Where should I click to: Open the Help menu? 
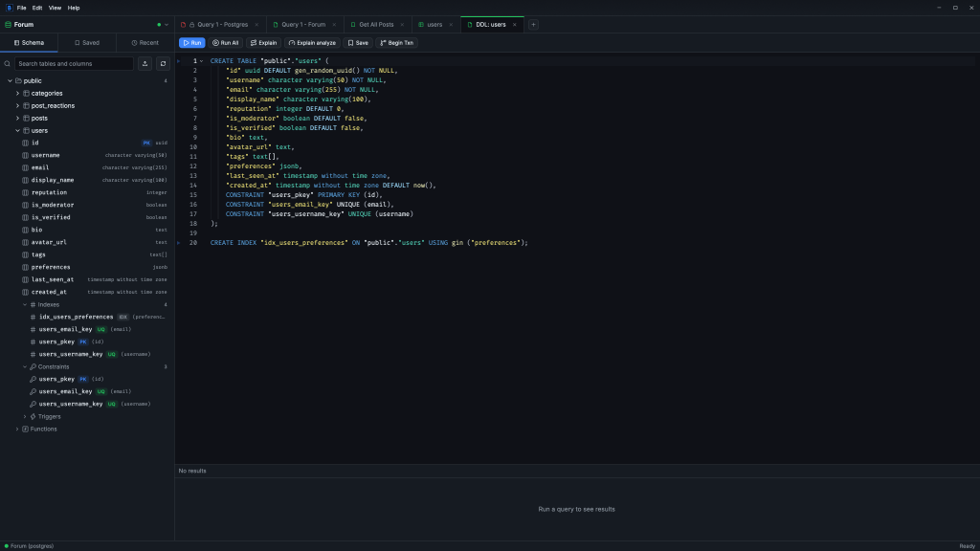click(x=74, y=8)
